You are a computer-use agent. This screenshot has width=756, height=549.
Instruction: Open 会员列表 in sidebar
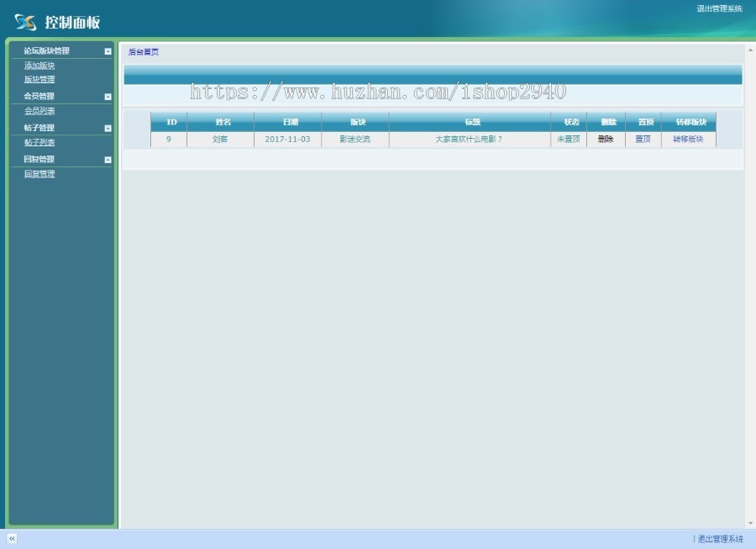(39, 110)
